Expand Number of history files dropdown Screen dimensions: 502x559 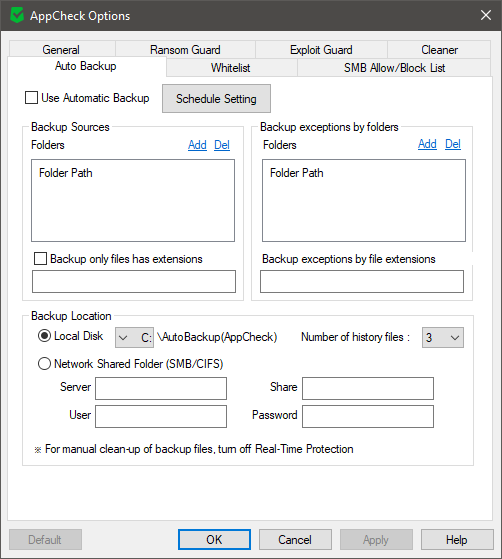click(x=443, y=337)
